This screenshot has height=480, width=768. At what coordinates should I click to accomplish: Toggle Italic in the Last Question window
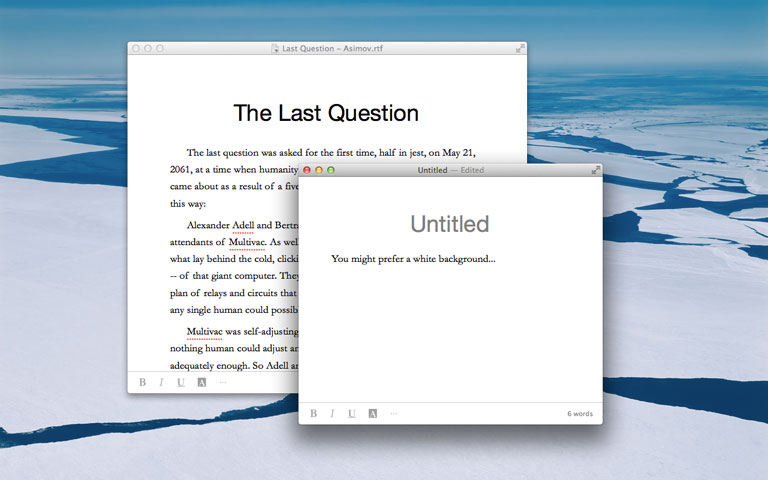[x=161, y=382]
